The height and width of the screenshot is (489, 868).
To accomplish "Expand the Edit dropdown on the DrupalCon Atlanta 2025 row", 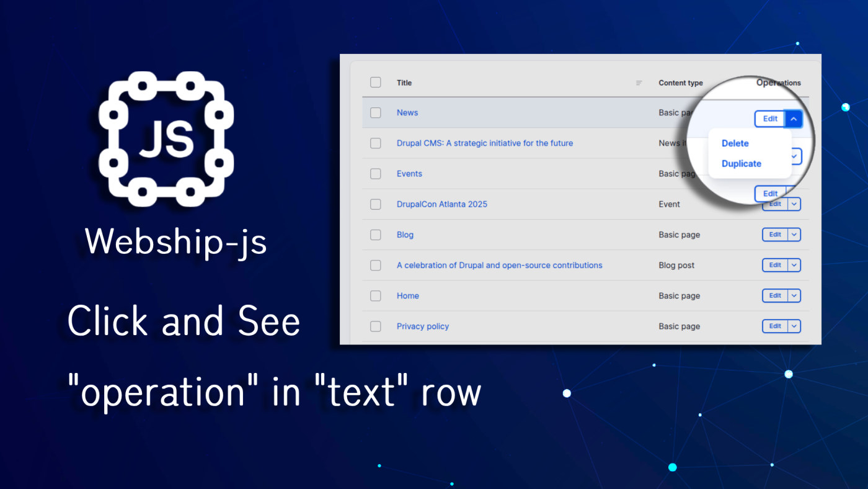I will point(794,204).
